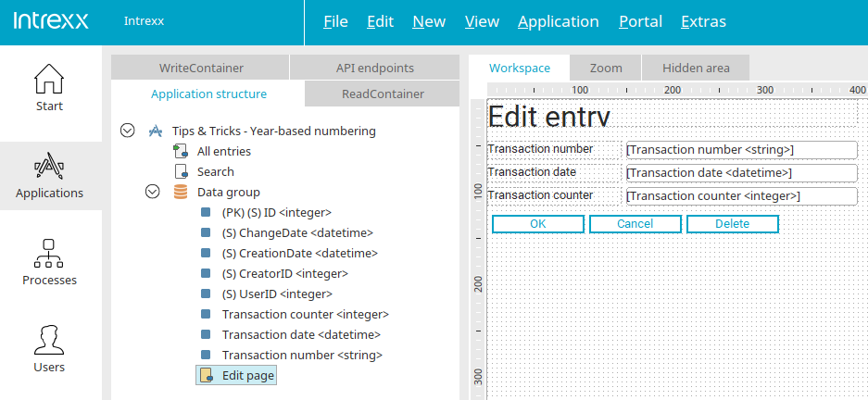Select the Transaction date label in workspace
The height and width of the screenshot is (400, 868).
(x=555, y=172)
